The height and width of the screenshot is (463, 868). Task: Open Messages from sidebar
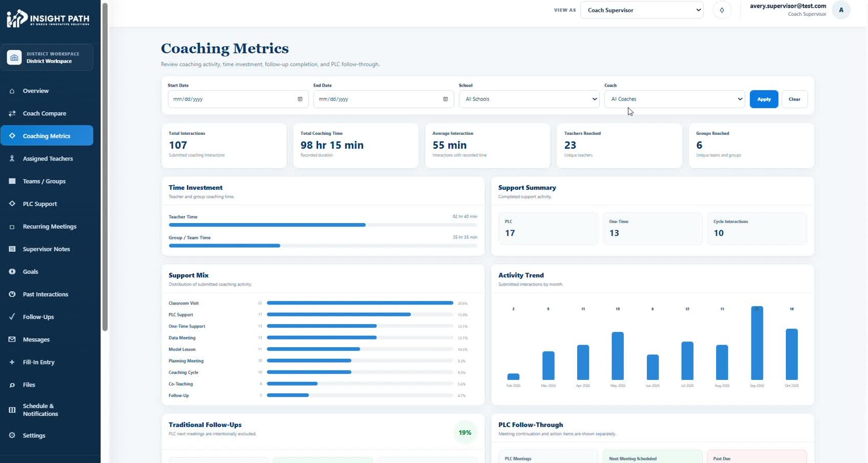tap(47, 339)
